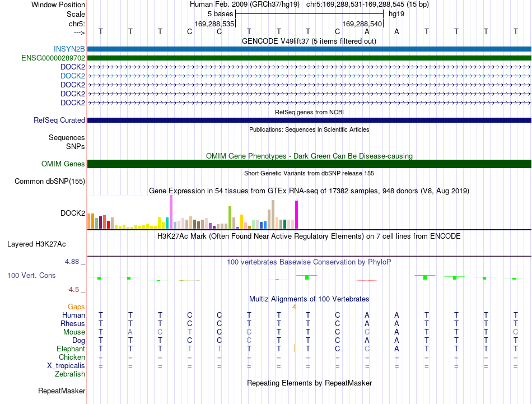Select the ENSG00000289702 track label

[53, 58]
